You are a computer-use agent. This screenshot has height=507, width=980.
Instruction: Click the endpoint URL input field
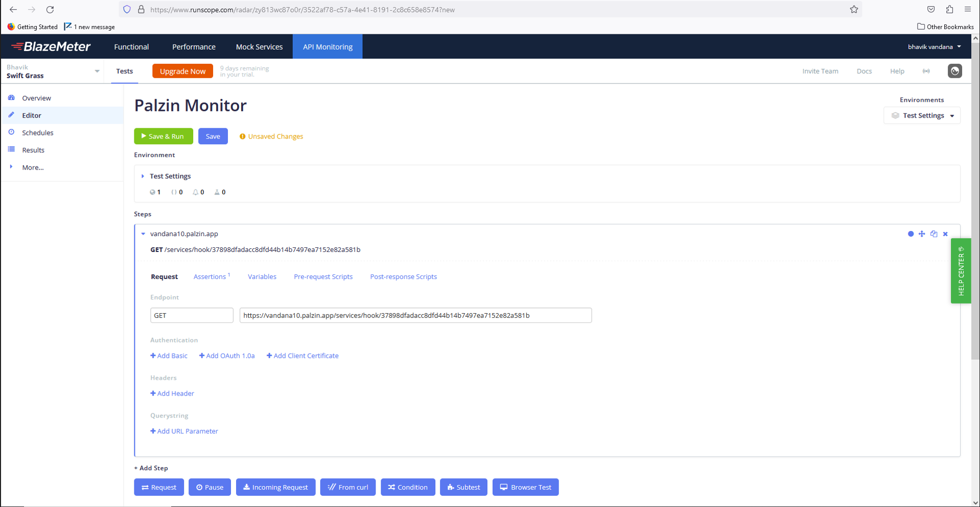pyautogui.click(x=415, y=315)
